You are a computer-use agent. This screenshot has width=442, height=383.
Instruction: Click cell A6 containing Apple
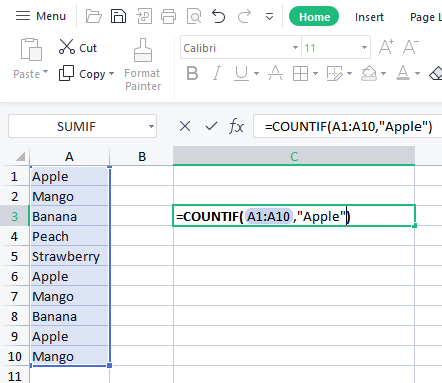point(69,276)
